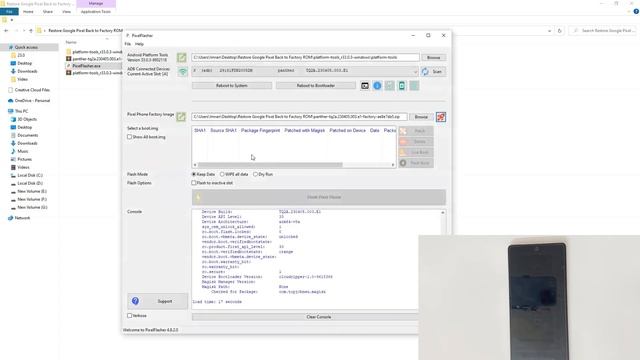Click the red icon right of factory image Browse
The image size is (640, 360).
(x=441, y=117)
